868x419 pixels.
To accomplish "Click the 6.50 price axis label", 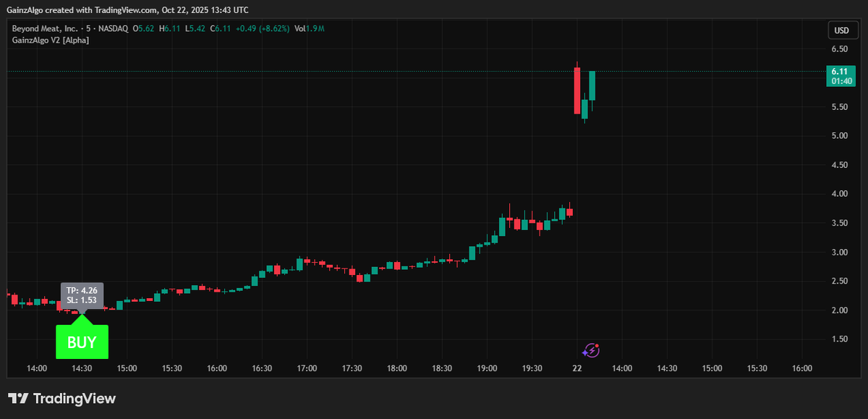I will pyautogui.click(x=839, y=49).
